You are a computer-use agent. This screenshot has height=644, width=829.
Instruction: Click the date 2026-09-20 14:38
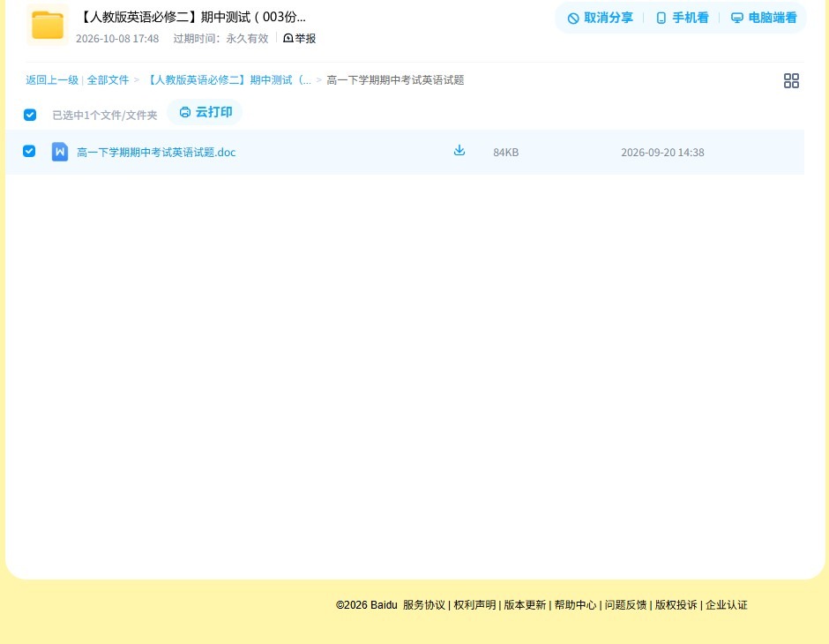tap(662, 153)
